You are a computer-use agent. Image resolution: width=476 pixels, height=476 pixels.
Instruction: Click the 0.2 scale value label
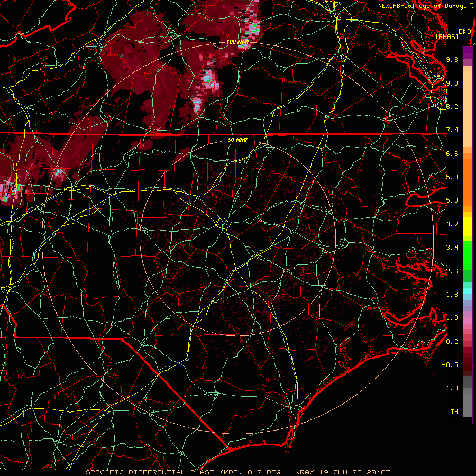click(452, 342)
